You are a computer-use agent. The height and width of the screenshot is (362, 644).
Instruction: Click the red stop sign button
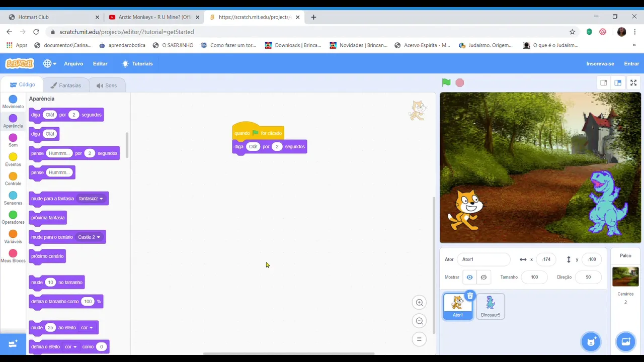(460, 82)
